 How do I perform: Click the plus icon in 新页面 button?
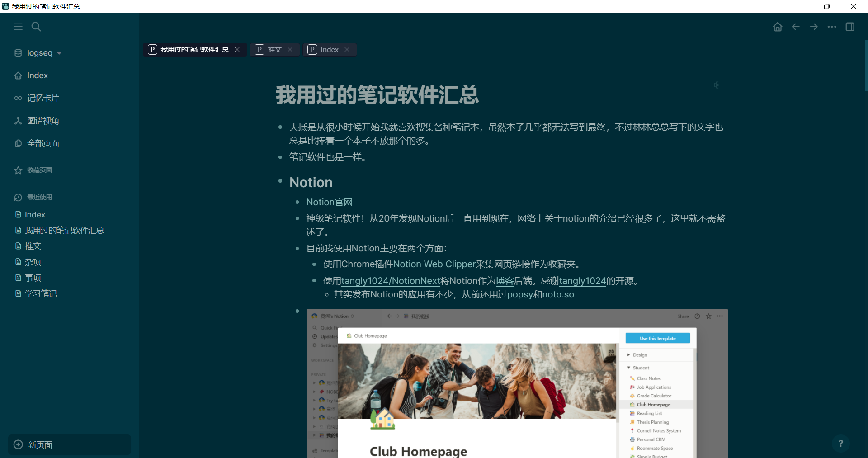pos(18,444)
